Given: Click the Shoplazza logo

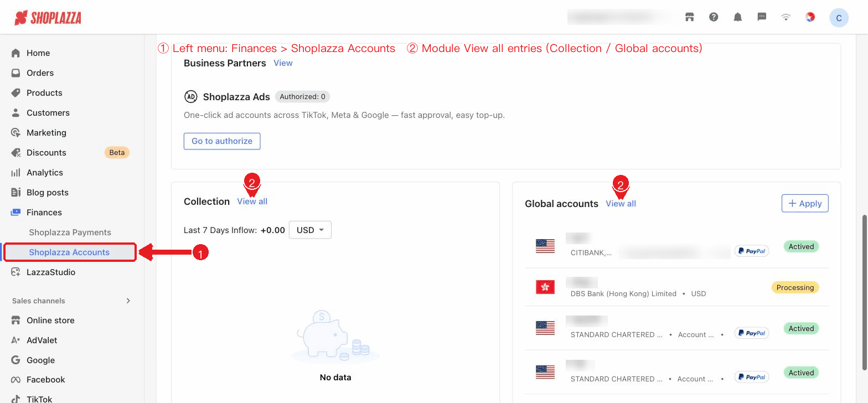Looking at the screenshot, I should click(48, 18).
